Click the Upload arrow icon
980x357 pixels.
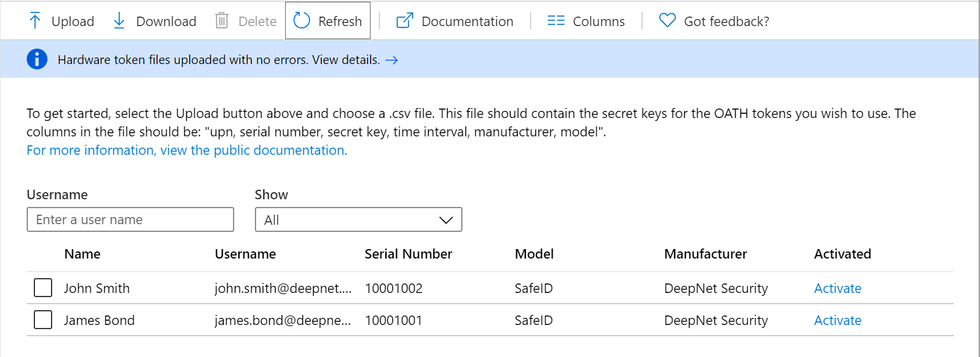35,21
